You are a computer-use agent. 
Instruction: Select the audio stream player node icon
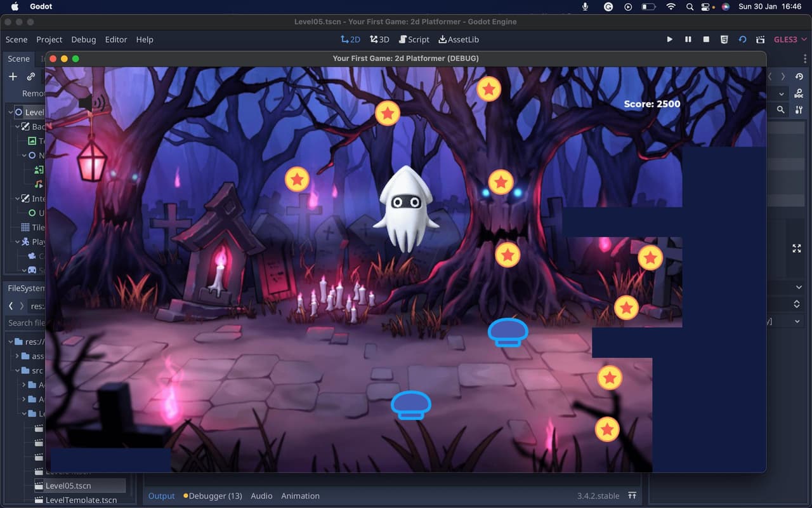click(39, 184)
